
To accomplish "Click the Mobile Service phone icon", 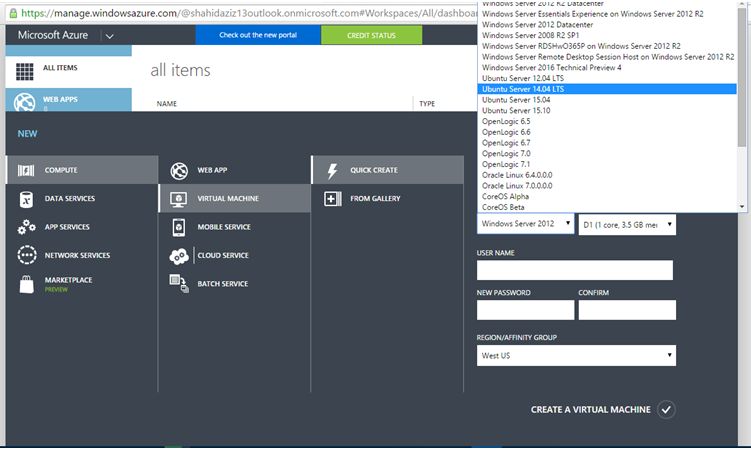I will (179, 227).
